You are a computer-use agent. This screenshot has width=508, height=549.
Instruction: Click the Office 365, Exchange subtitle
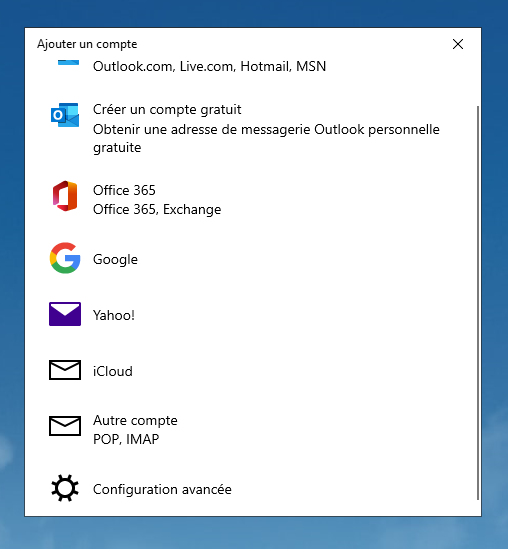click(157, 209)
